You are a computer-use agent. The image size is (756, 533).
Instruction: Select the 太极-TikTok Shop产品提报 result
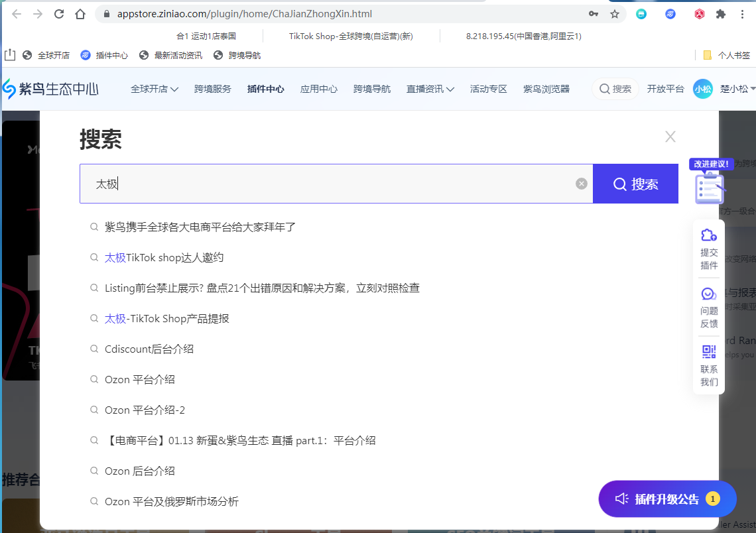(x=166, y=319)
